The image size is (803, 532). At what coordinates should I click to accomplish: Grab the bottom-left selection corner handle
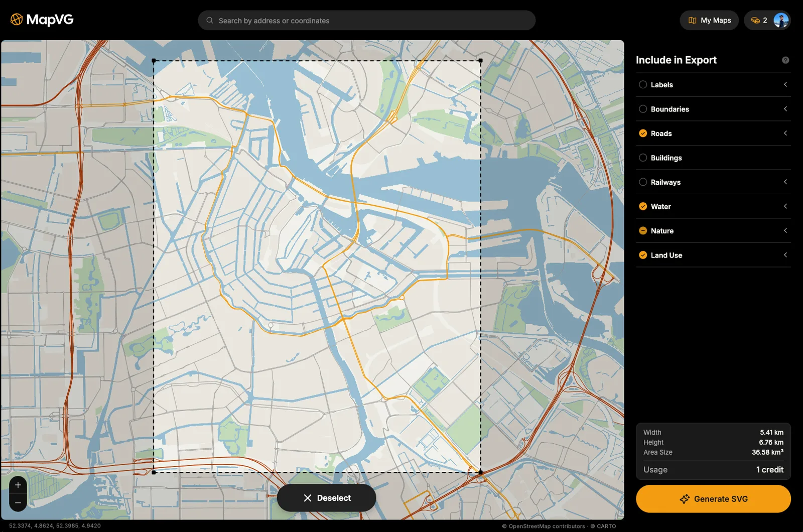click(x=154, y=472)
